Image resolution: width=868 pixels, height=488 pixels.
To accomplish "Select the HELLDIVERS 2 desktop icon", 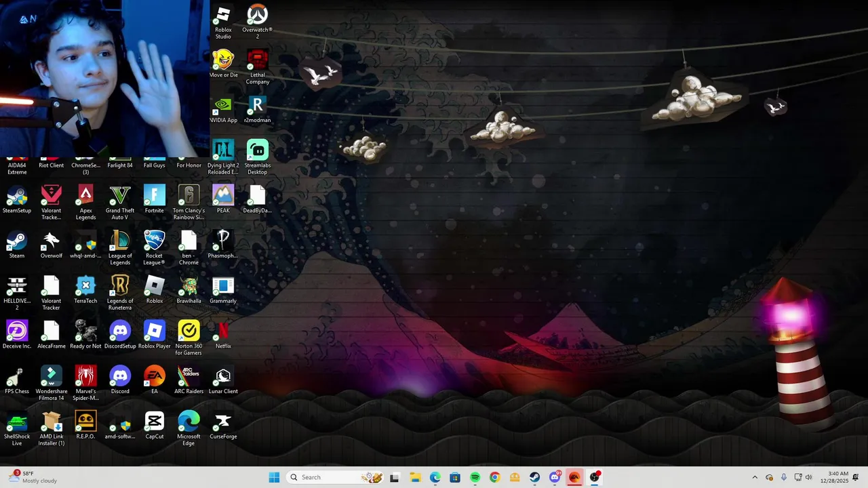I will click(17, 293).
